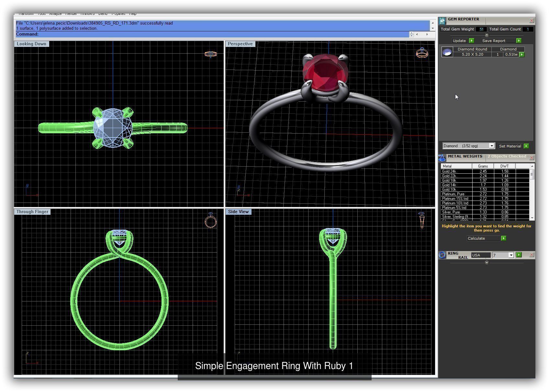The width and height of the screenshot is (549, 392).
Task: Select the Platinum 5% Irid row
Action: (x=485, y=208)
